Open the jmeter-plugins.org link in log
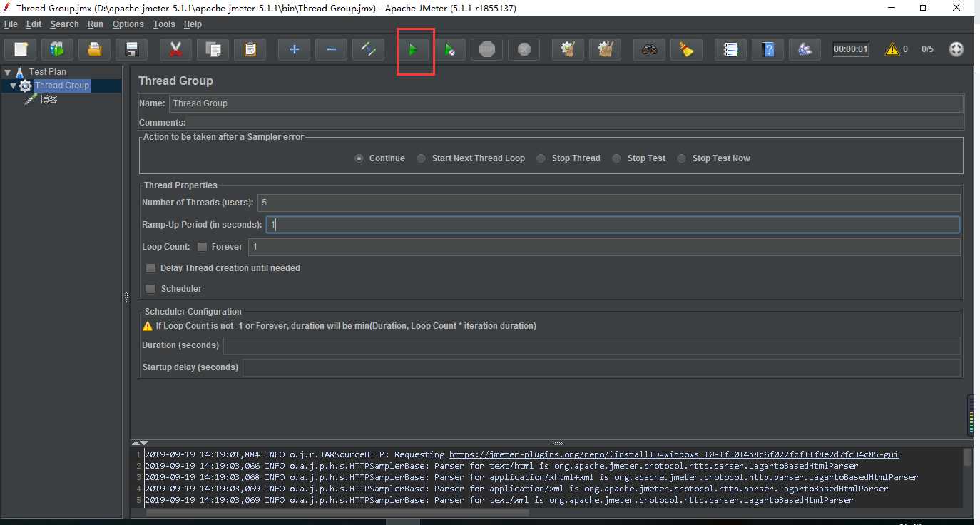Screen dimensions: 980x525 [x=673, y=454]
